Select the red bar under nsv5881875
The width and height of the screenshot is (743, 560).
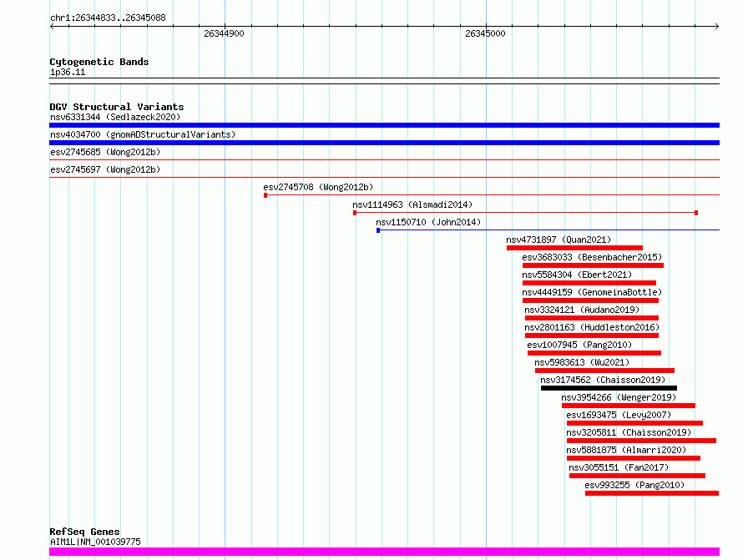click(634, 458)
